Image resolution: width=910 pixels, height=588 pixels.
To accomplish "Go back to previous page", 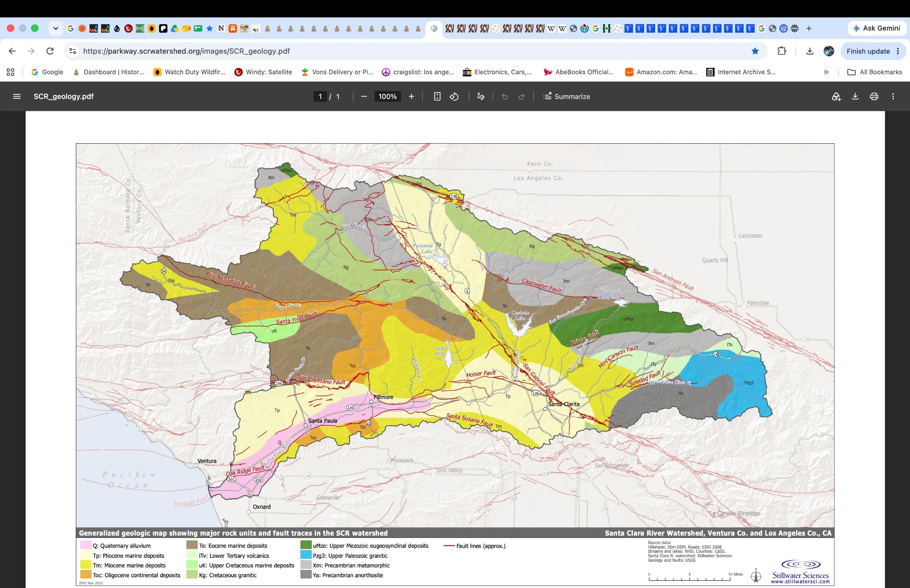I will [x=12, y=51].
